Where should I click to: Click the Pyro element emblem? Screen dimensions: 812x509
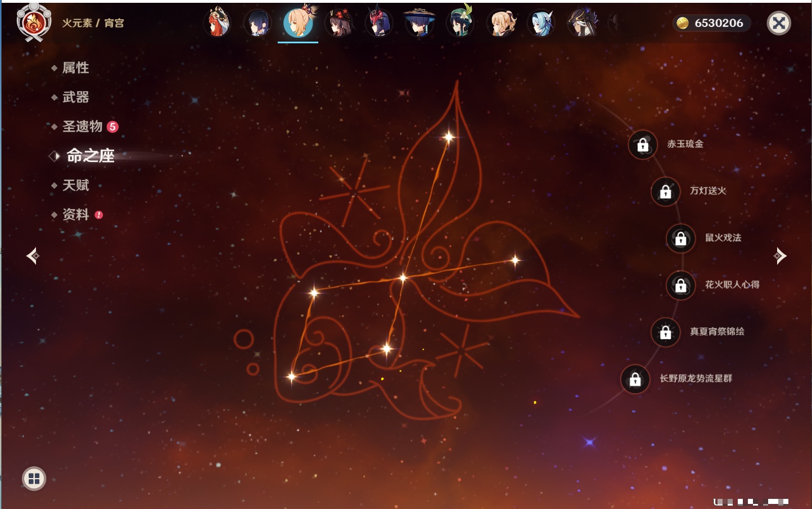tap(34, 22)
